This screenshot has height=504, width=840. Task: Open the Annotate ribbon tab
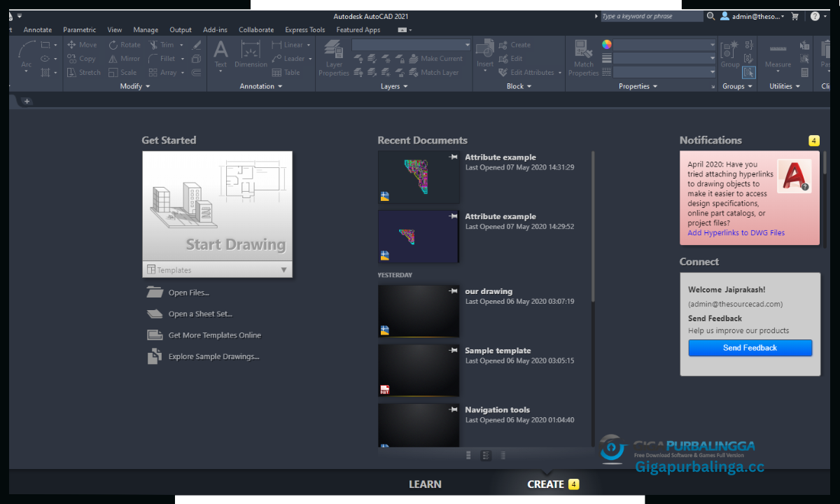(x=38, y=30)
